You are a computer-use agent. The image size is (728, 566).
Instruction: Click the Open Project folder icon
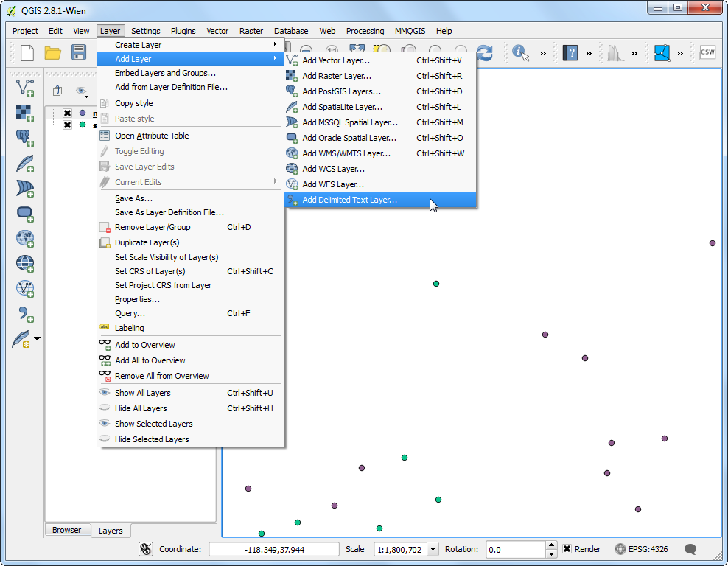click(x=53, y=53)
